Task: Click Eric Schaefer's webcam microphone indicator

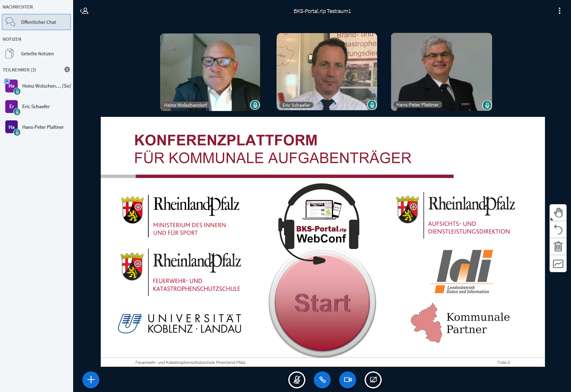Action: click(x=372, y=105)
